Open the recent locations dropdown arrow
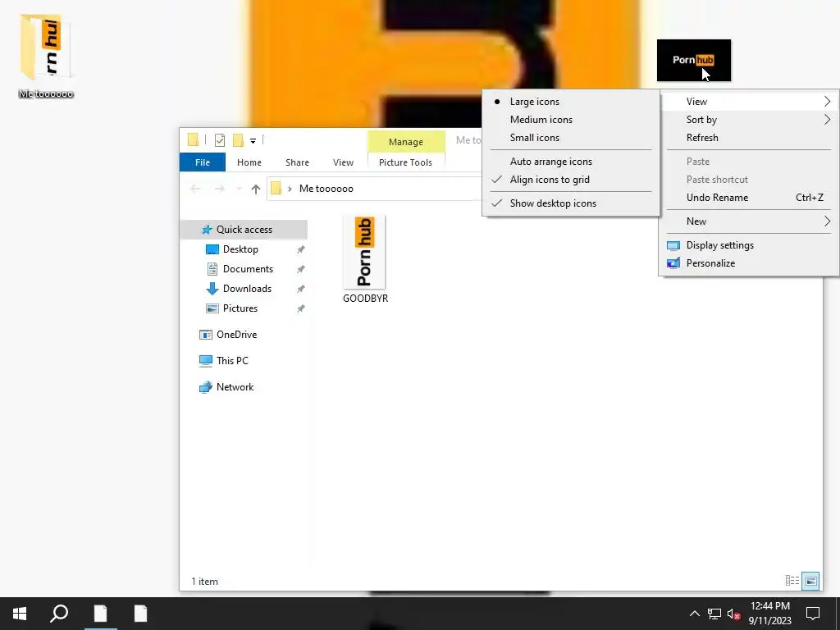 [239, 189]
